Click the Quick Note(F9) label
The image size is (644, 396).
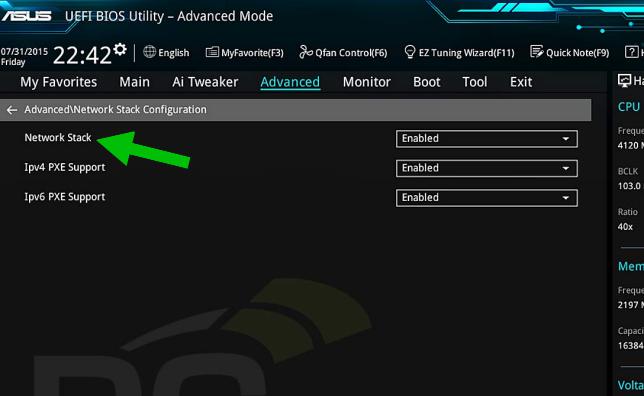point(577,53)
